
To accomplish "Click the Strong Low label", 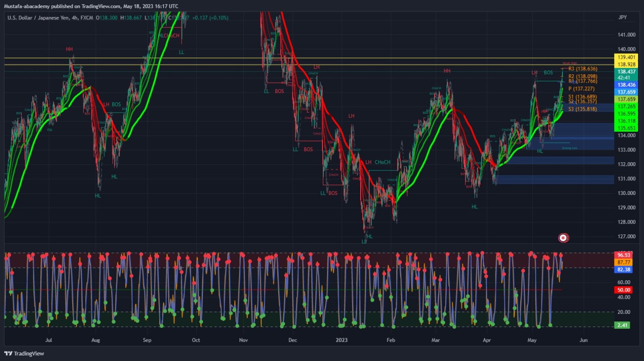I will click(569, 148).
